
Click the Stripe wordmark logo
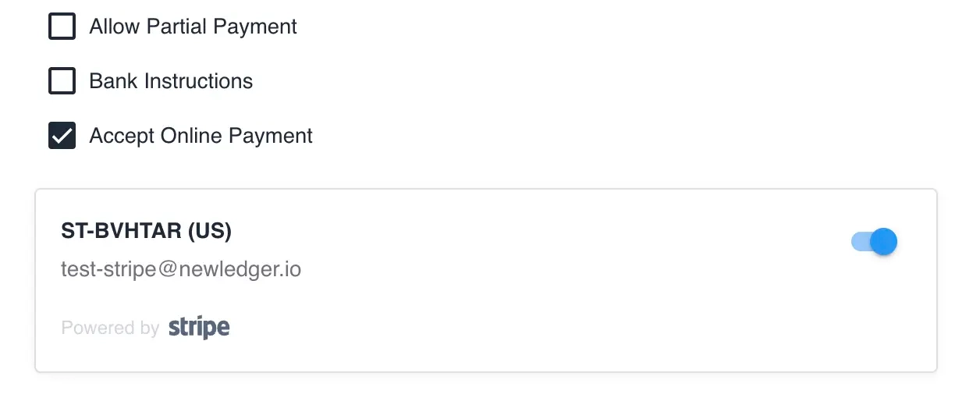[199, 327]
